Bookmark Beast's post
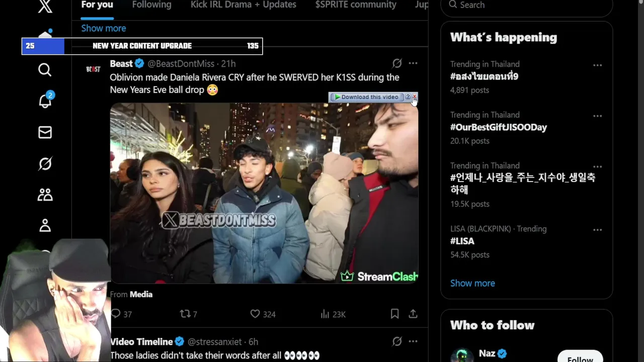The image size is (644, 362). point(395,314)
